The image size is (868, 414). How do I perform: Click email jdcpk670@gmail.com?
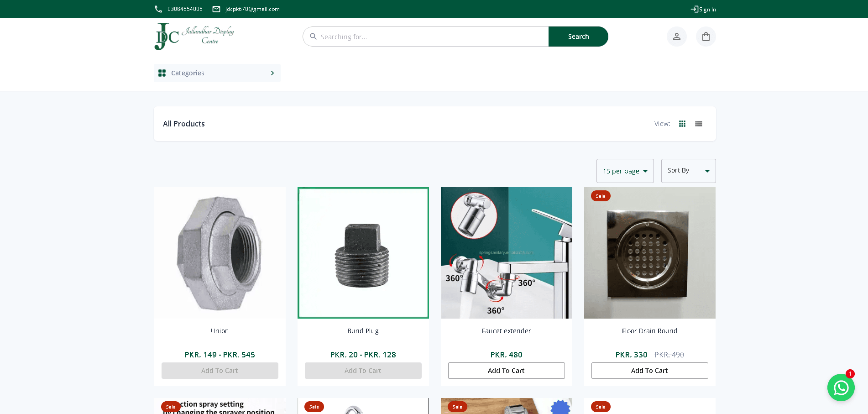tap(252, 9)
